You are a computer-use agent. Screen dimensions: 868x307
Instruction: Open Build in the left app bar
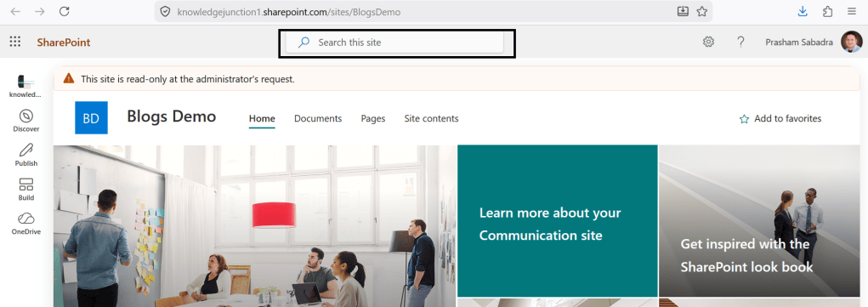coord(26,189)
